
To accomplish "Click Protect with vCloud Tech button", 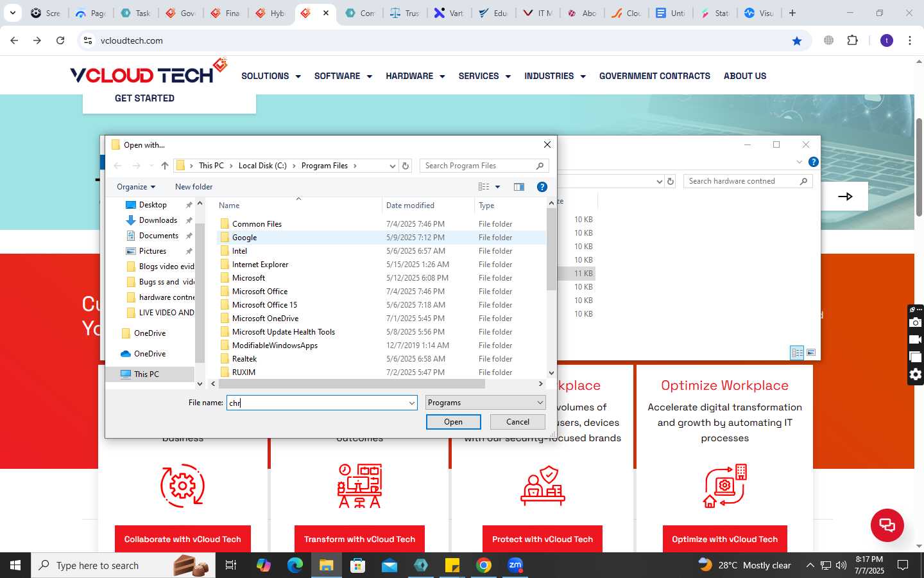I will 542,539.
